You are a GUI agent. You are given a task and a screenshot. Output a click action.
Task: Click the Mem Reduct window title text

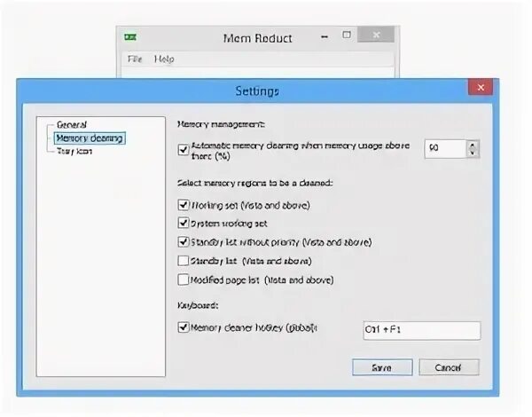tap(257, 38)
